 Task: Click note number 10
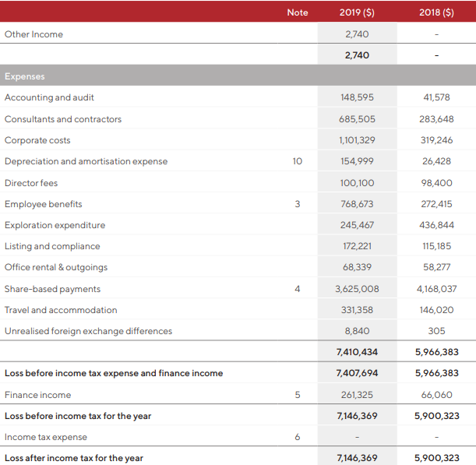[297, 161]
